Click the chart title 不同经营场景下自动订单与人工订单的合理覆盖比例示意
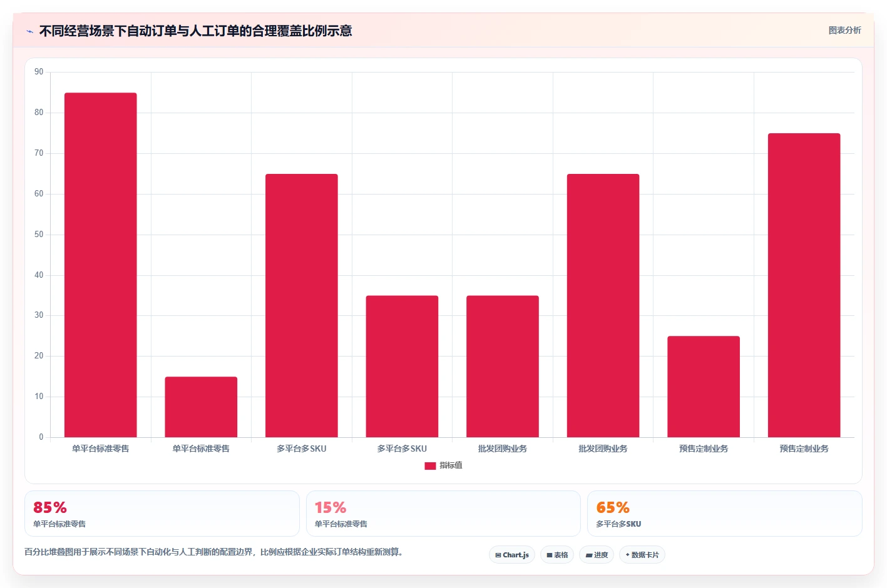This screenshot has height=588, width=887. pos(195,31)
